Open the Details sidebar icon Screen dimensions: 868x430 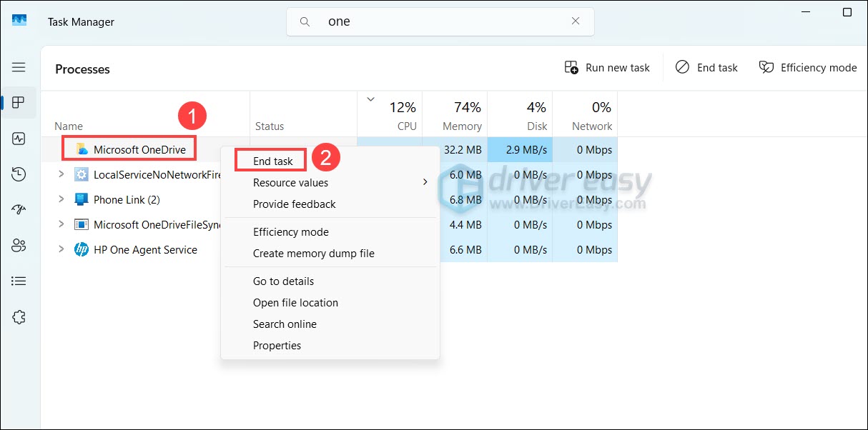19,281
